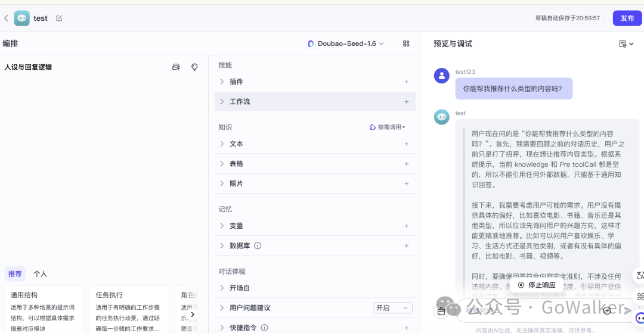Expand the 工作流 section

pos(222,101)
